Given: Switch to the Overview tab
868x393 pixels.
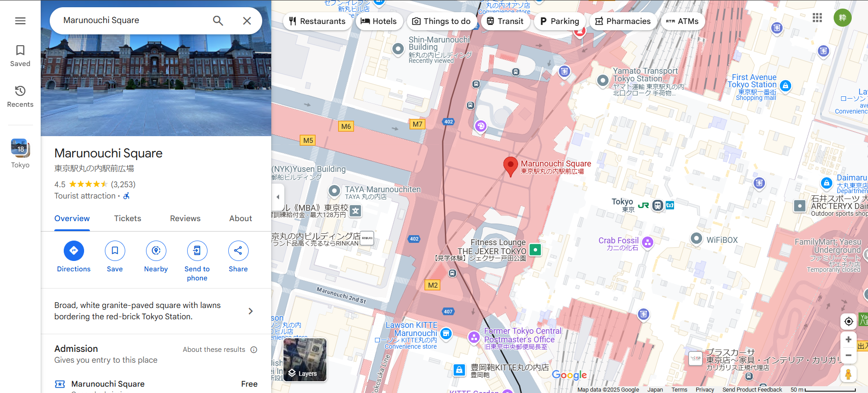Looking at the screenshot, I should click(72, 218).
